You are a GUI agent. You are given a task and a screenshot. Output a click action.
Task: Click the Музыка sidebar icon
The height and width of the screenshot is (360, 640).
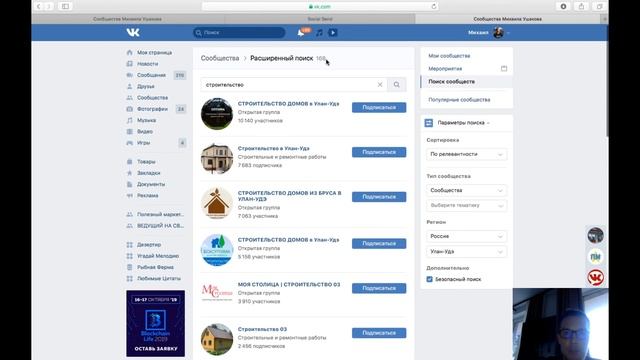pos(129,120)
